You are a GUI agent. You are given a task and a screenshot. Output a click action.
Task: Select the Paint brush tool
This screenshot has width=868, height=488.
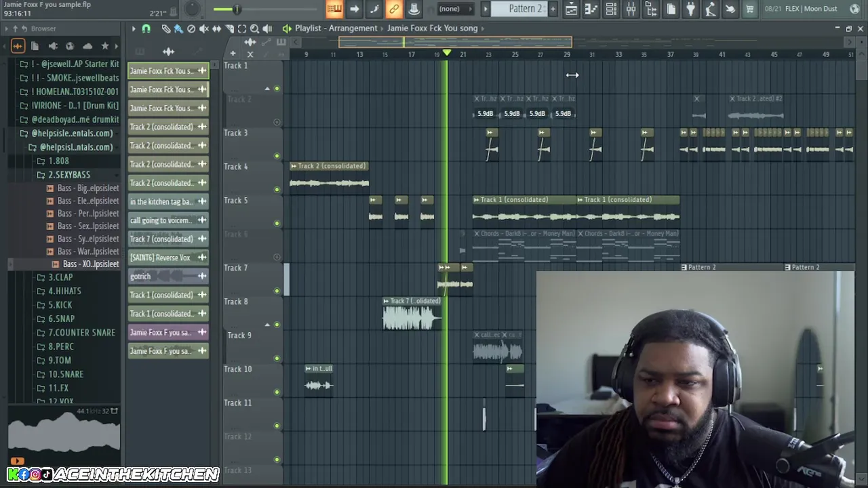(x=178, y=28)
